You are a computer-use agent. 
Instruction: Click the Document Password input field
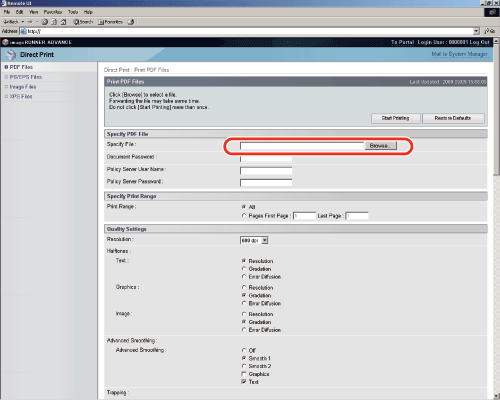click(x=266, y=158)
